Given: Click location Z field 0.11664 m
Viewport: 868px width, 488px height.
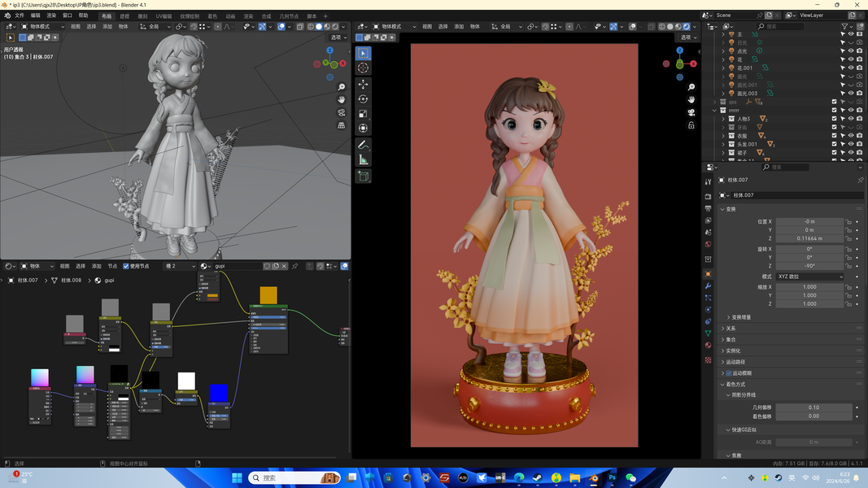Looking at the screenshot, I should [x=809, y=238].
